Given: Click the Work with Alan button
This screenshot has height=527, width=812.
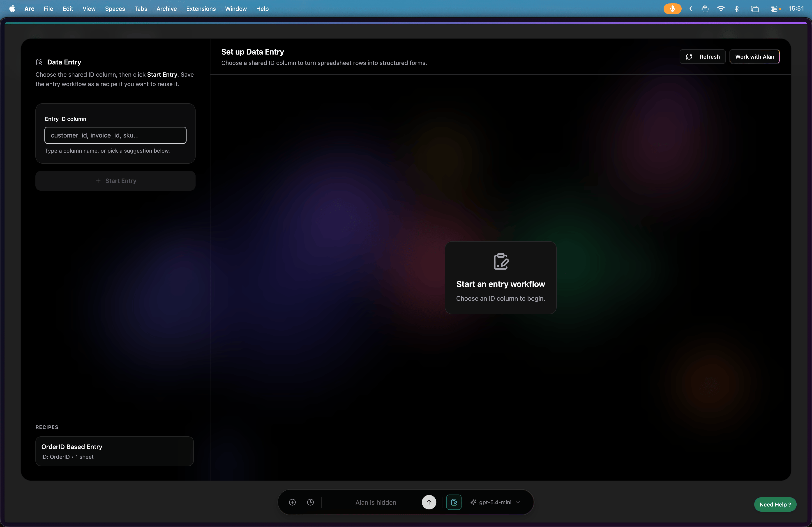Looking at the screenshot, I should click(x=755, y=57).
